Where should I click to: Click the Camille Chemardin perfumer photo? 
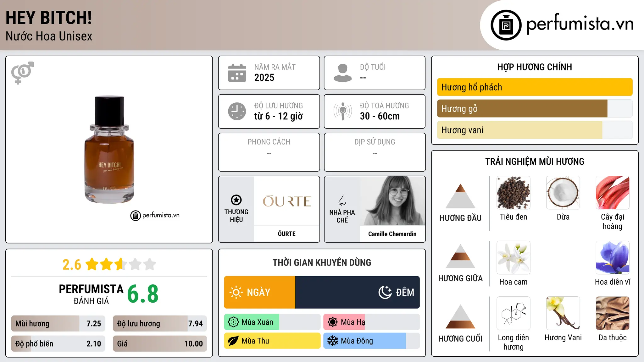[392, 200]
